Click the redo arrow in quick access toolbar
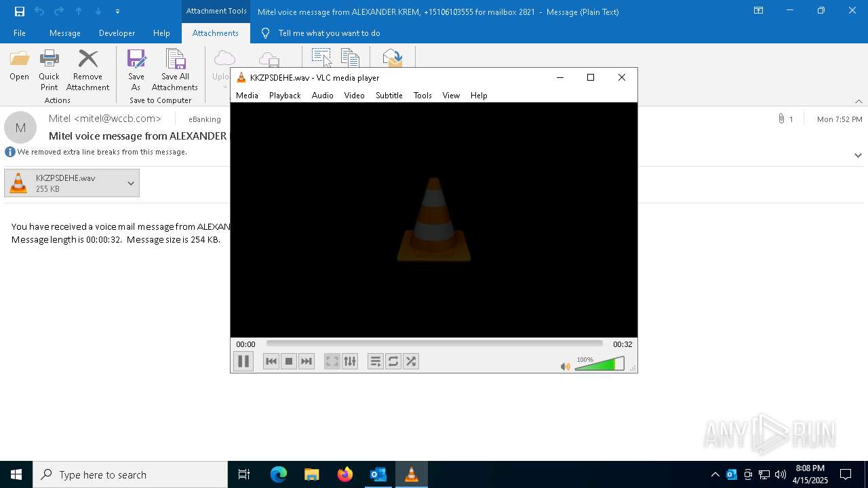Viewport: 868px width, 488px height. (x=59, y=12)
